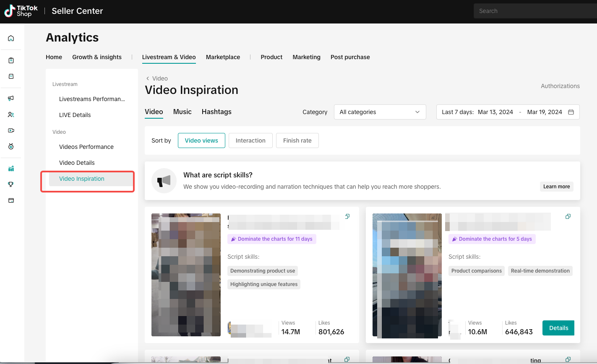
Task: Click the video camera icon in sidebar
Action: click(11, 130)
